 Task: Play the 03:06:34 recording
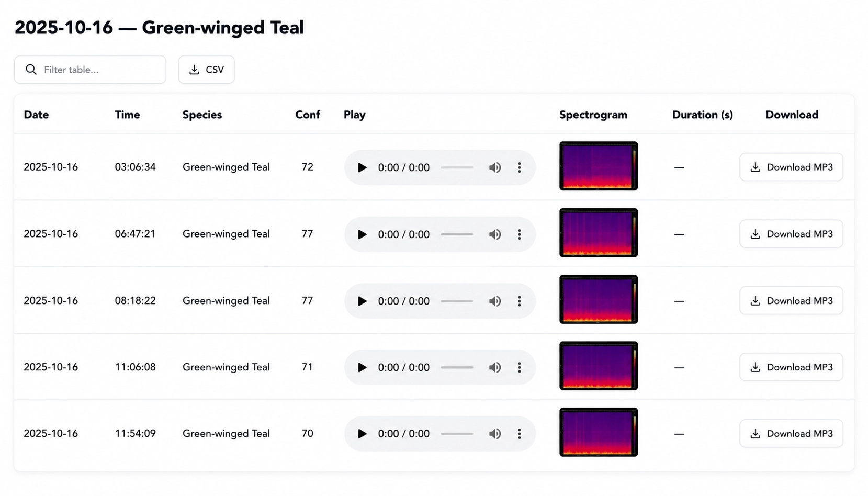tap(362, 167)
